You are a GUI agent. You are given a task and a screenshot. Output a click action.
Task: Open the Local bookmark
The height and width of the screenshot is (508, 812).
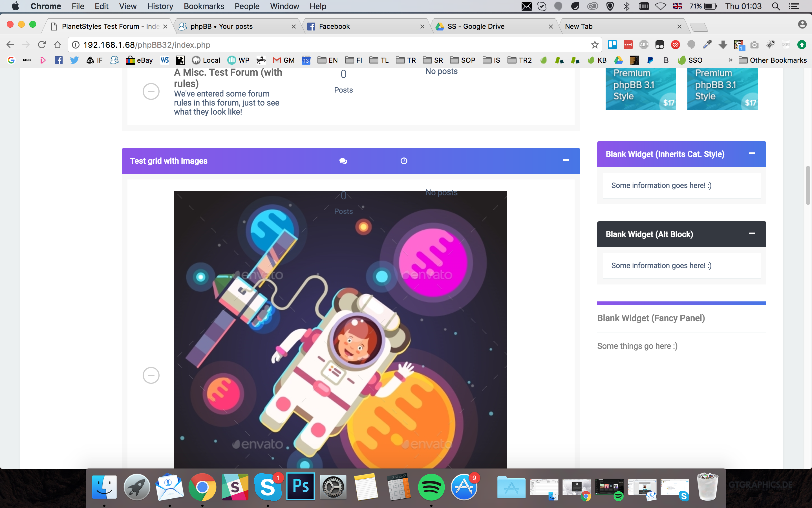coord(206,60)
